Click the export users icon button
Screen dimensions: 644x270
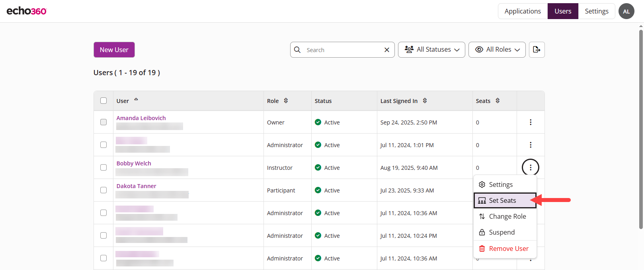(x=537, y=50)
